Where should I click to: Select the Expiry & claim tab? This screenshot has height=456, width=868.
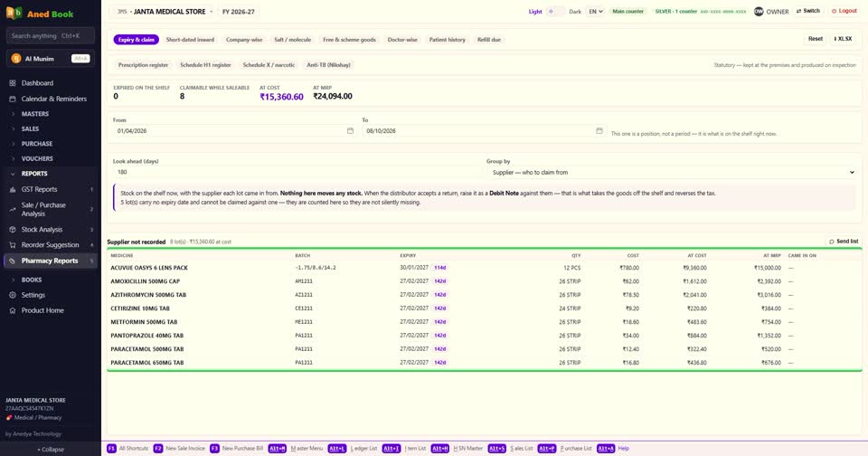click(x=137, y=39)
